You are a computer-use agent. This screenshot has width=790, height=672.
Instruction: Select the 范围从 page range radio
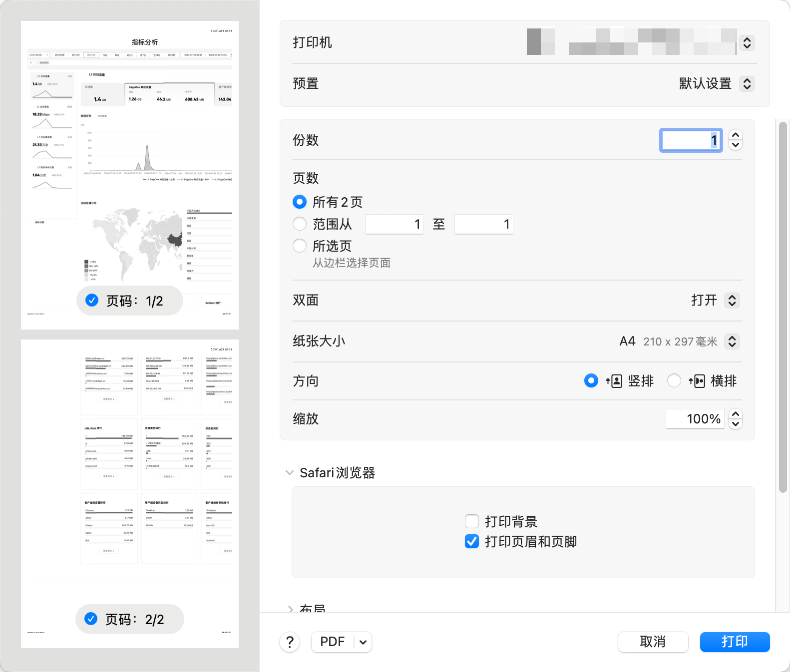(300, 224)
